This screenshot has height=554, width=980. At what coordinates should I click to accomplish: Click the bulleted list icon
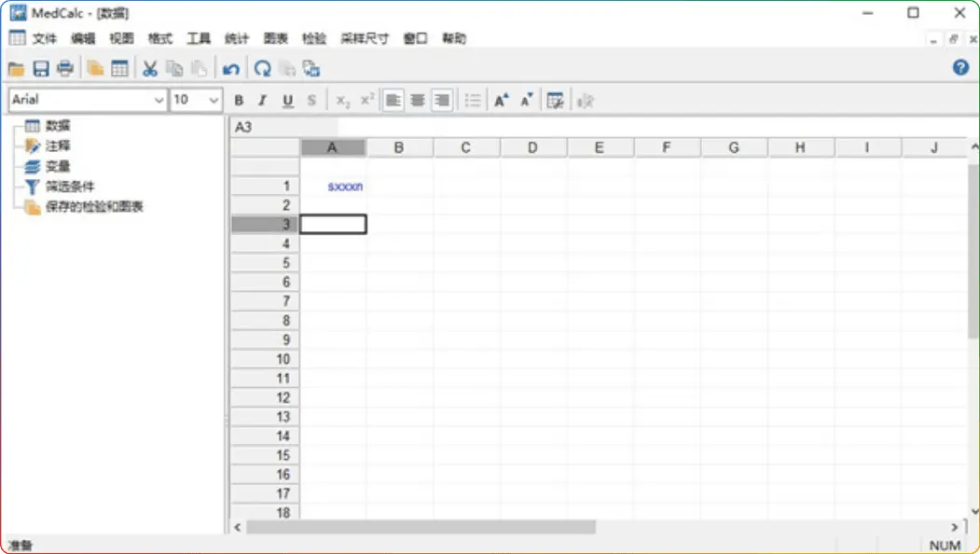coord(473,100)
